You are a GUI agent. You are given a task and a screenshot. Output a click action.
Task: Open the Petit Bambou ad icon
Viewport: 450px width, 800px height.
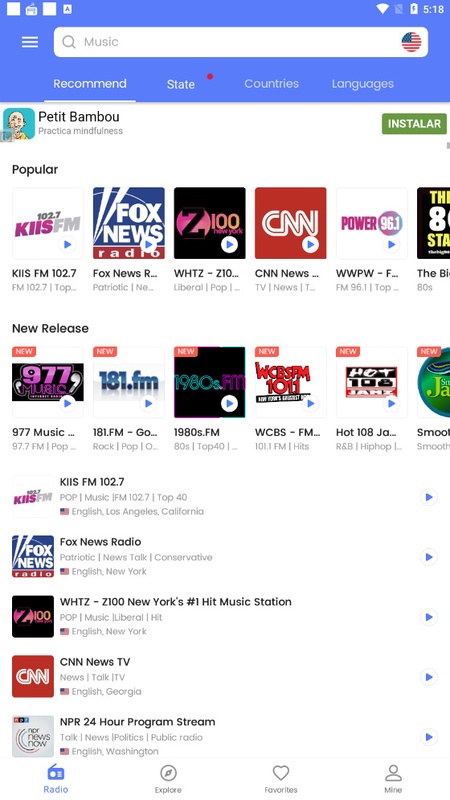(19, 123)
